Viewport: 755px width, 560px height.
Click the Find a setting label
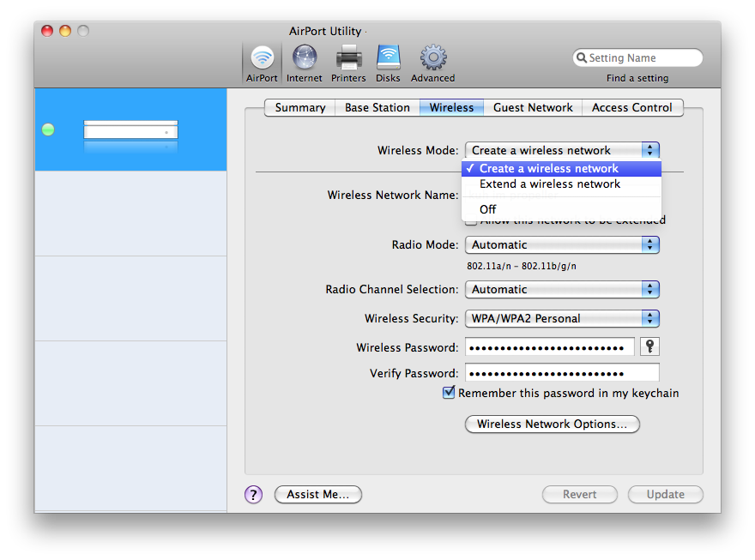(637, 78)
